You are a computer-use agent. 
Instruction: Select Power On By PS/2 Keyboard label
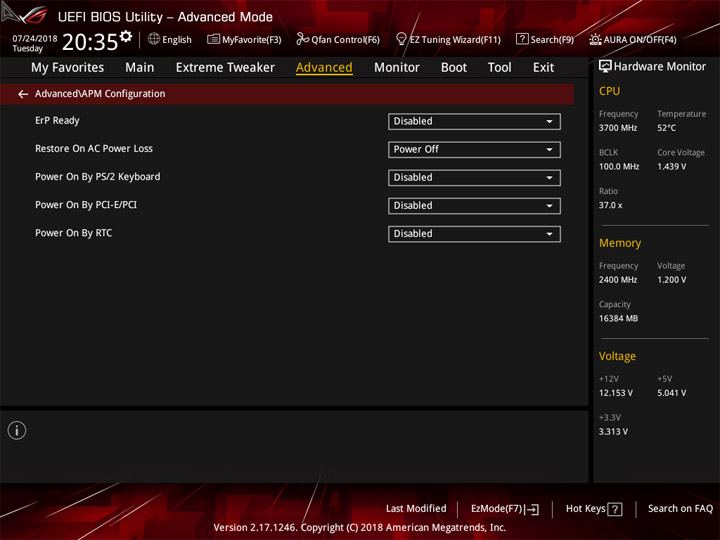(x=98, y=177)
